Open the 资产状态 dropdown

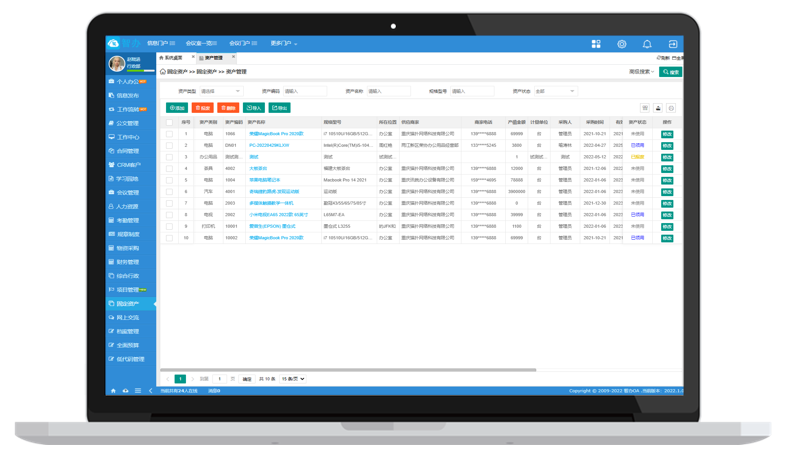(x=555, y=91)
